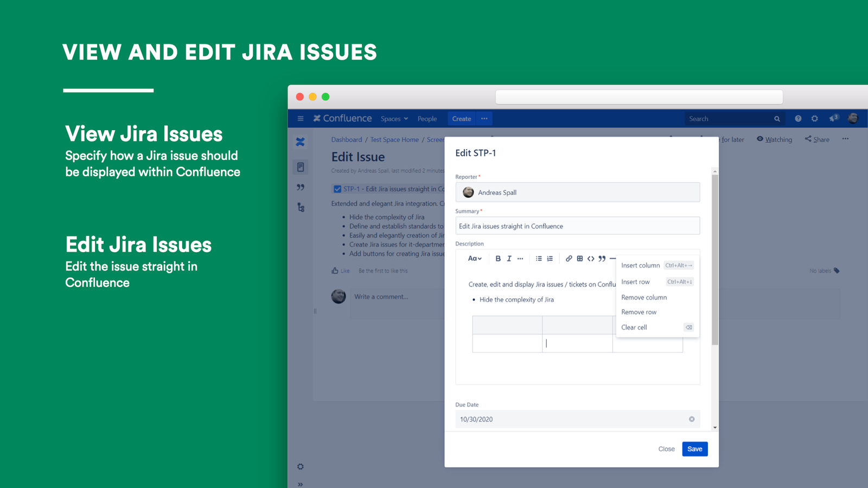This screenshot has width=868, height=488.
Task: Insert a numbered list
Action: [550, 259]
